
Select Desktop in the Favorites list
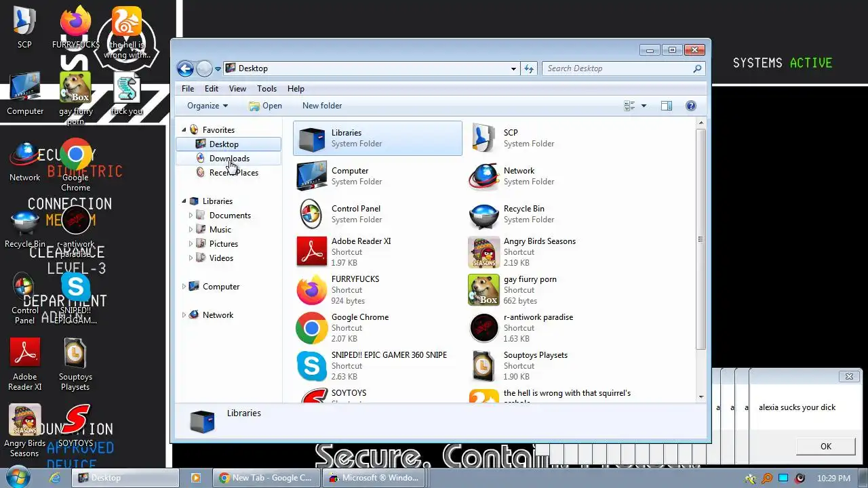(x=228, y=144)
